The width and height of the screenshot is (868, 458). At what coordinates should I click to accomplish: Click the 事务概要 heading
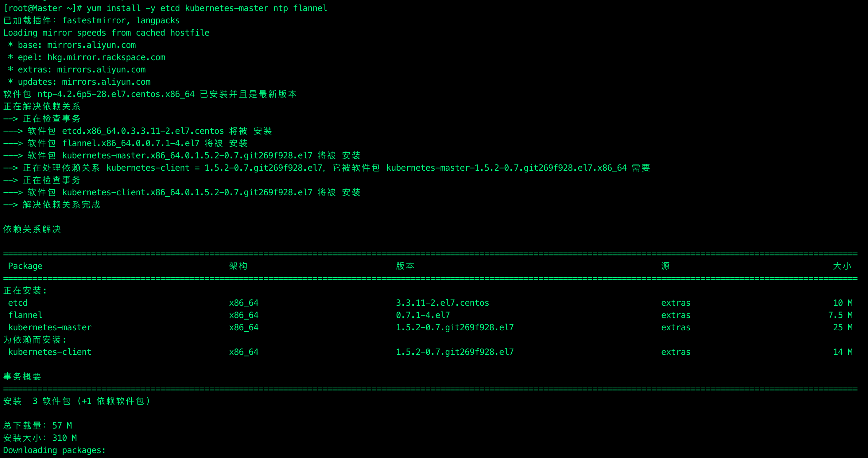[22, 376]
